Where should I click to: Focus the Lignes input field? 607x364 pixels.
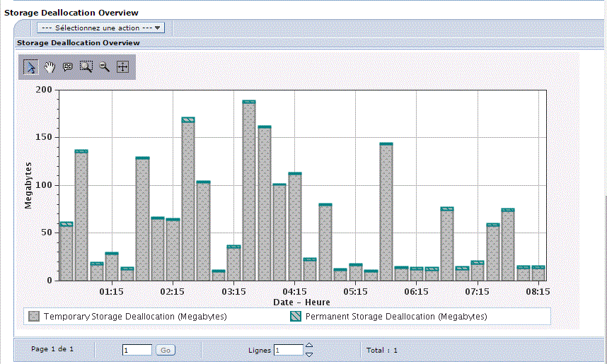[289, 350]
